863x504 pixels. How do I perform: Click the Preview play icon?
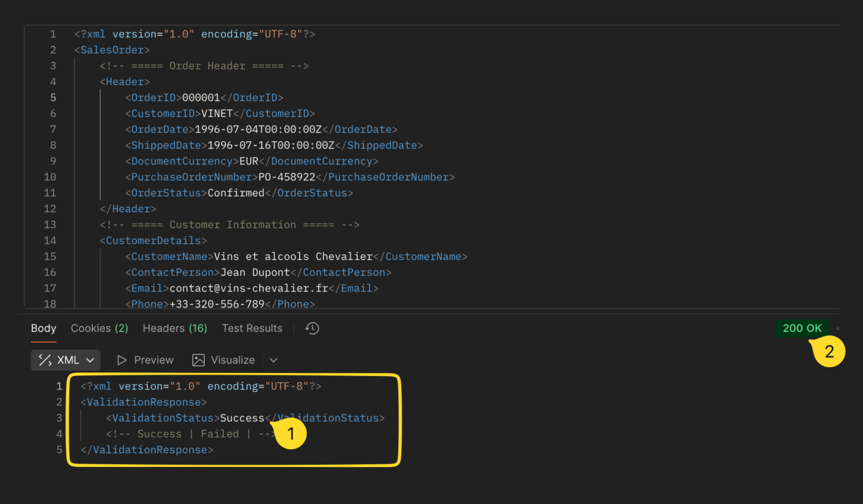(122, 360)
